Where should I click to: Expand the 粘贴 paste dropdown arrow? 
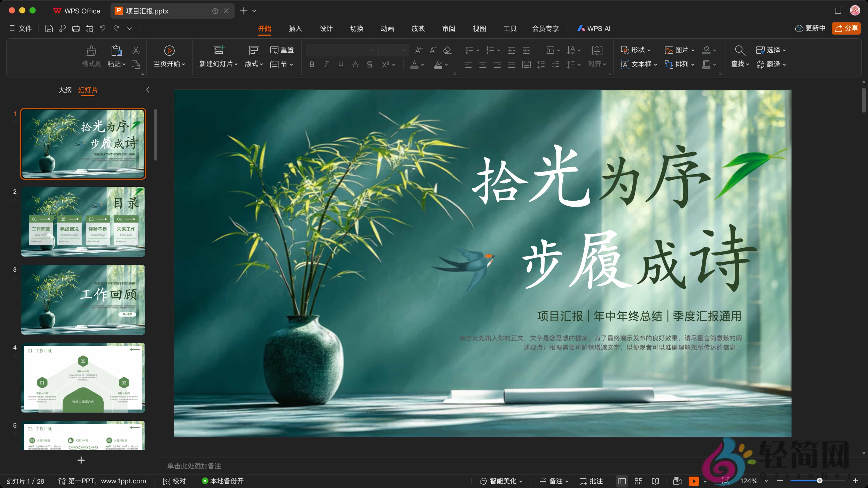point(124,64)
